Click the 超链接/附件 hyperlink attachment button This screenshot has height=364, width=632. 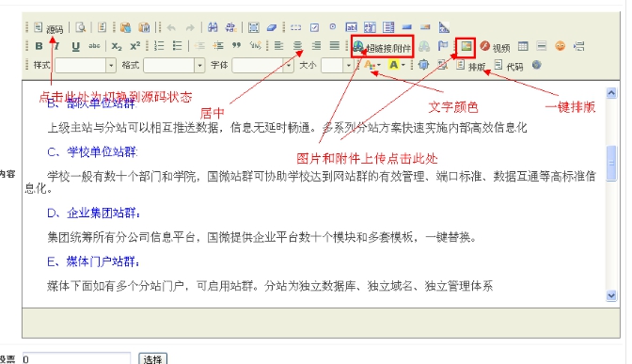point(382,47)
